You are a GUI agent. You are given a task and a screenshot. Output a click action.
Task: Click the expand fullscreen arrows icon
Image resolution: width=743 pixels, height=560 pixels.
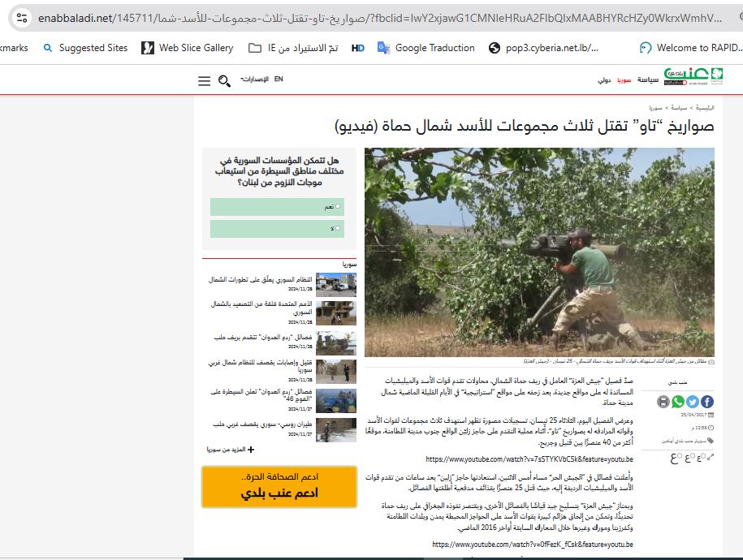click(711, 458)
